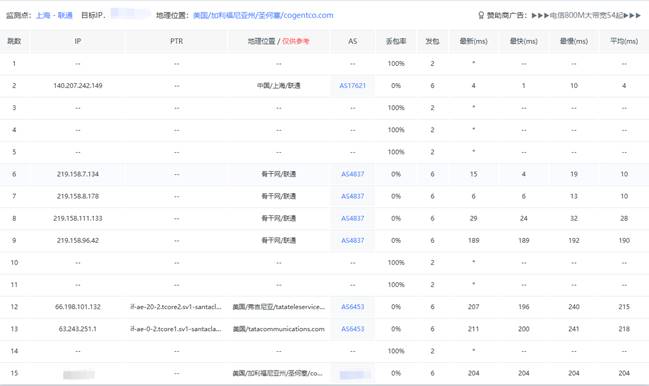Select IP address 66.198.101.132
Screen dimensions: 649x386
78,307
